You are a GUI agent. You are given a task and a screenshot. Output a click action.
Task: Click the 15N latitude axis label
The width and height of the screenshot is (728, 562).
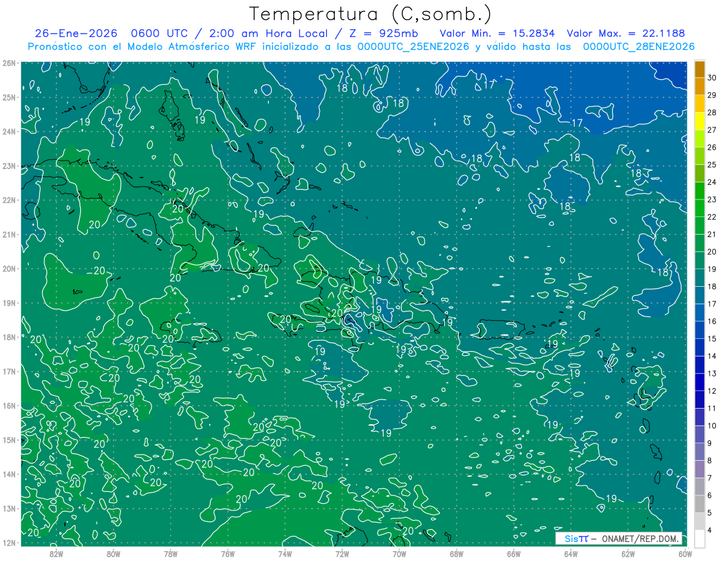9,440
